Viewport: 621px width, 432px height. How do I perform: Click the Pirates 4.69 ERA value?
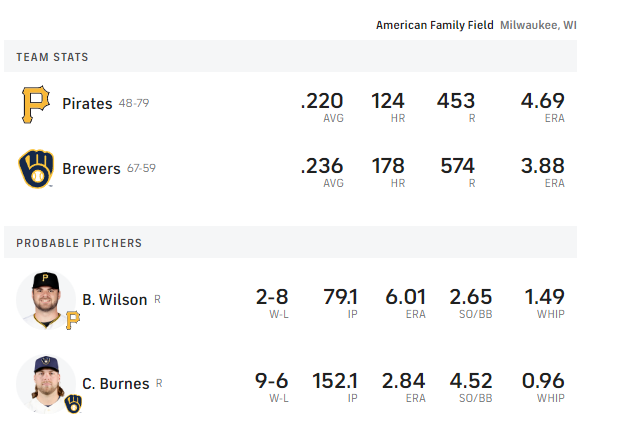click(x=542, y=101)
